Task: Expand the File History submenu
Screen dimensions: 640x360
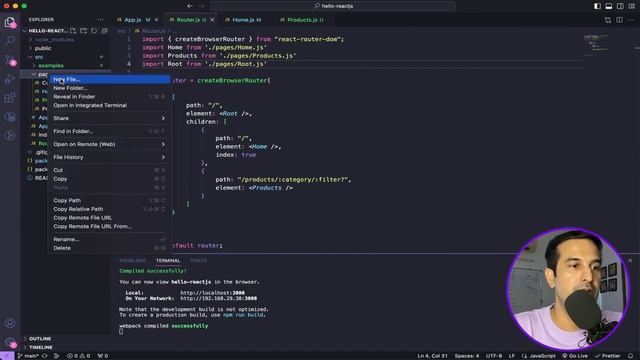Action: [109, 157]
